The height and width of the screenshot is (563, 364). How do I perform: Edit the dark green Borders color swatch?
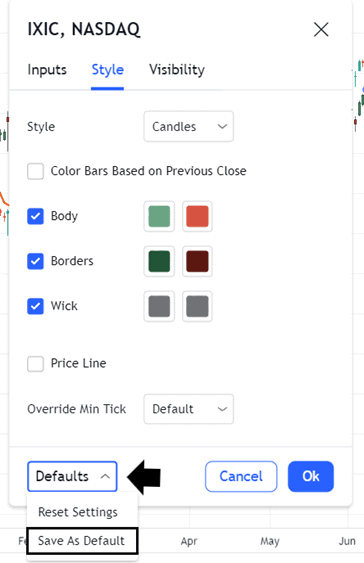tap(159, 261)
